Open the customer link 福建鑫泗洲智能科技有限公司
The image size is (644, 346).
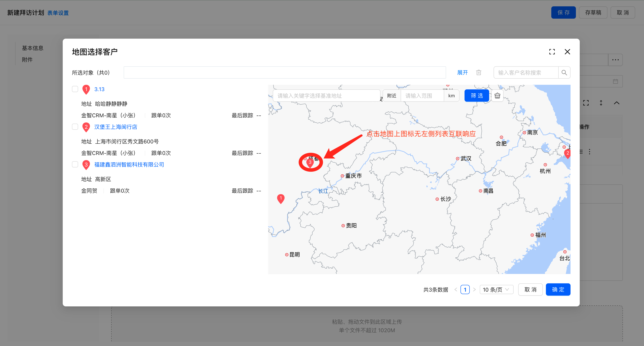pos(129,165)
